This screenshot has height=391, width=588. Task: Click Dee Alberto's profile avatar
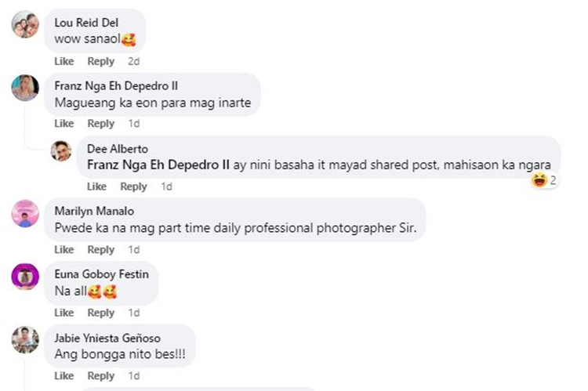[61, 150]
